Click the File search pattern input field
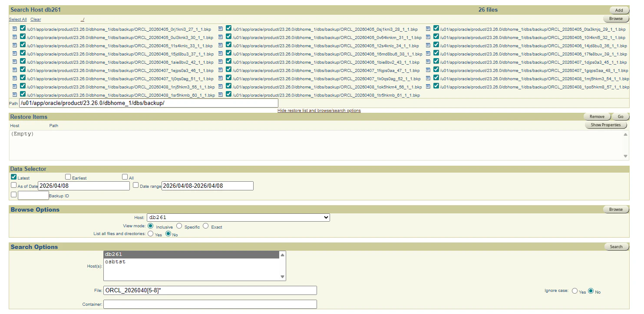 coord(210,290)
